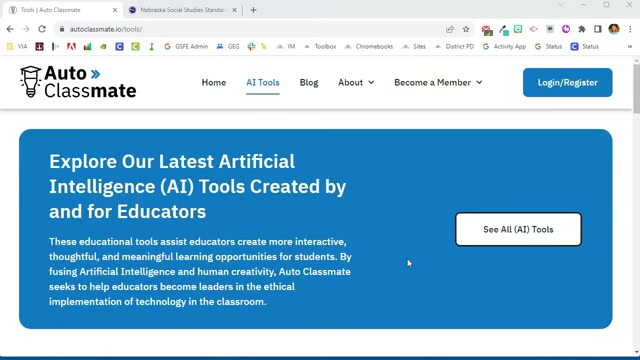Open the bar chart bookmark icon
This screenshot has width=640, height=360.
coord(87,47)
